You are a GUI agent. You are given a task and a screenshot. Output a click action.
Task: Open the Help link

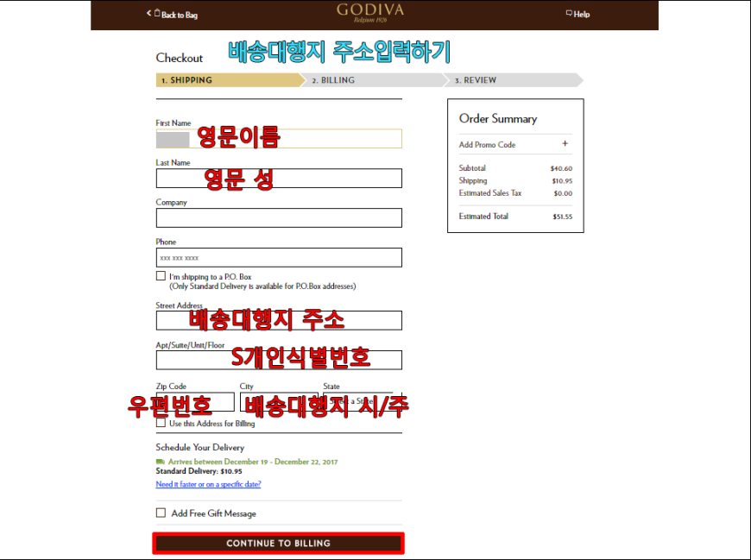(577, 15)
